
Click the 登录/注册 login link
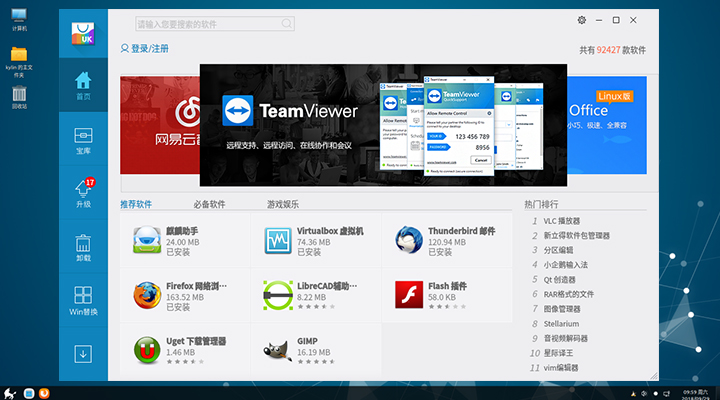(x=145, y=48)
